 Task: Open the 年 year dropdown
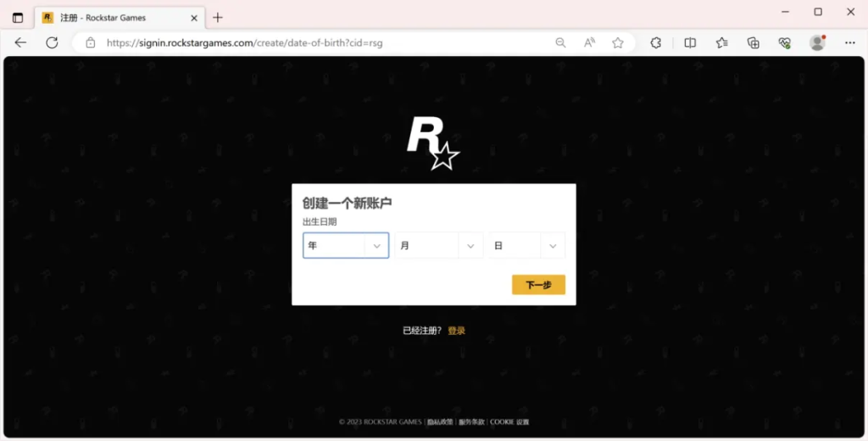point(346,245)
